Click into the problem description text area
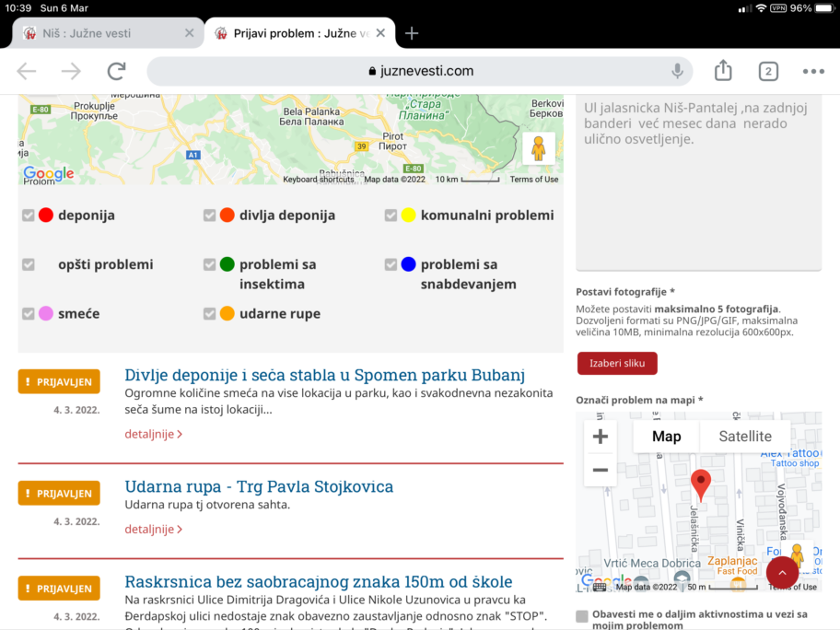Screen dimensions: 840x630 tap(698, 184)
